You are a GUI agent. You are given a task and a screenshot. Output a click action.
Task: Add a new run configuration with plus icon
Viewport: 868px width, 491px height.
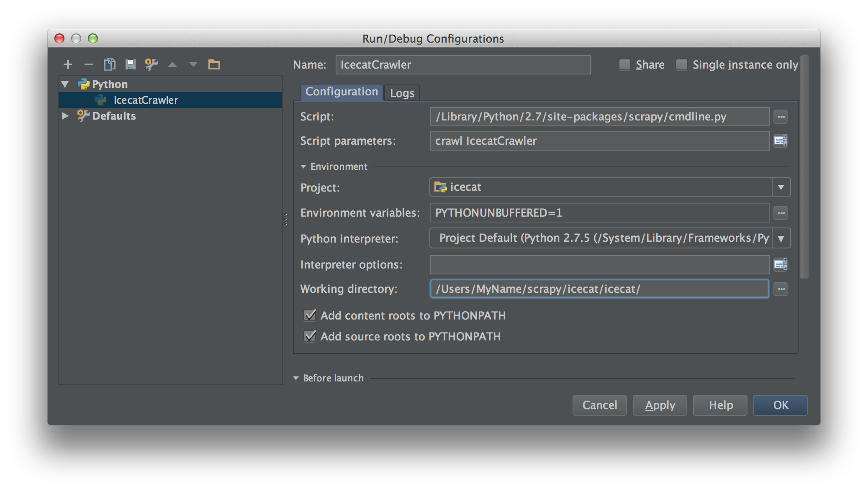pyautogui.click(x=67, y=64)
